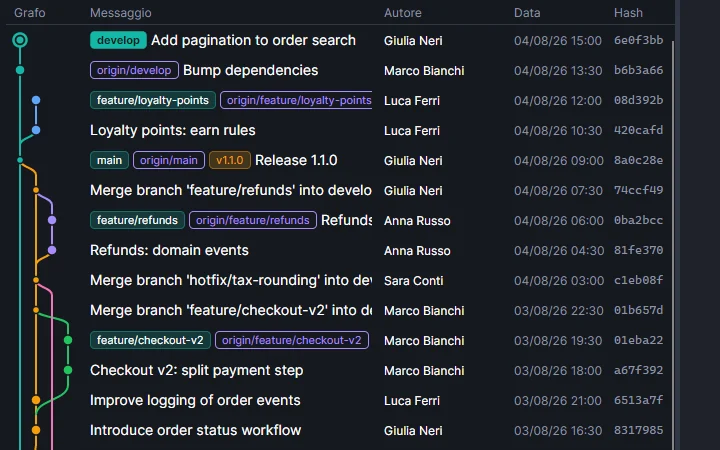Click the origin/feature/refunds remote label
The width and height of the screenshot is (720, 450).
pyautogui.click(x=253, y=220)
